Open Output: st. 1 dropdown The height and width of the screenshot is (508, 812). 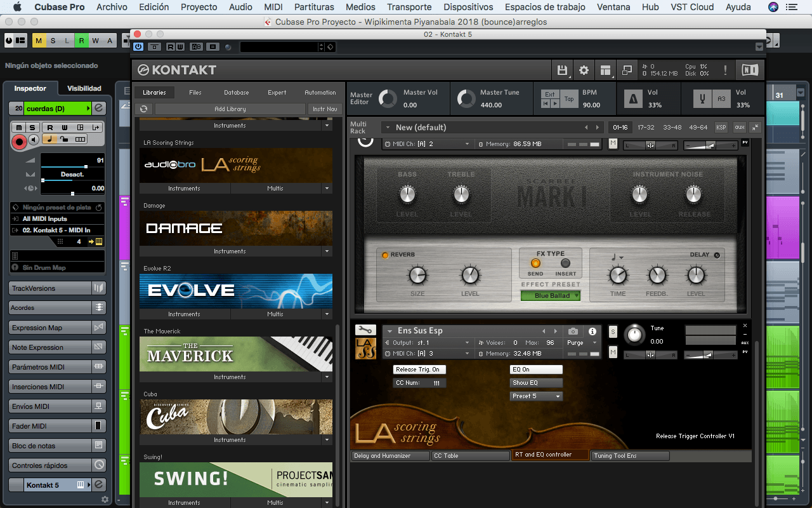[428, 343]
